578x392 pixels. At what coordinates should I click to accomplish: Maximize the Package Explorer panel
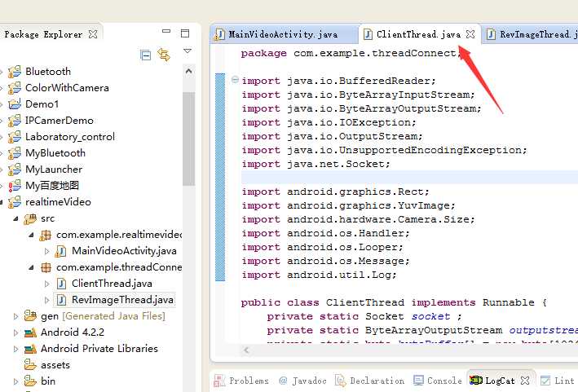click(x=185, y=33)
